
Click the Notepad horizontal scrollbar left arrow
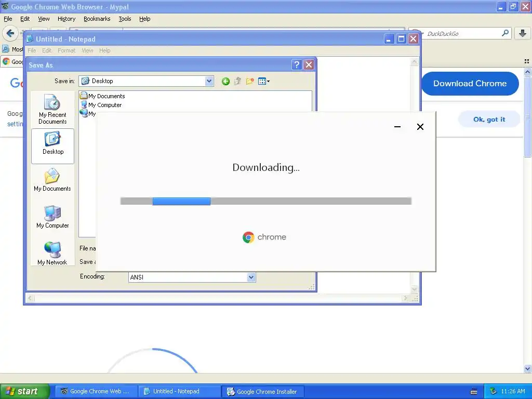30,298
